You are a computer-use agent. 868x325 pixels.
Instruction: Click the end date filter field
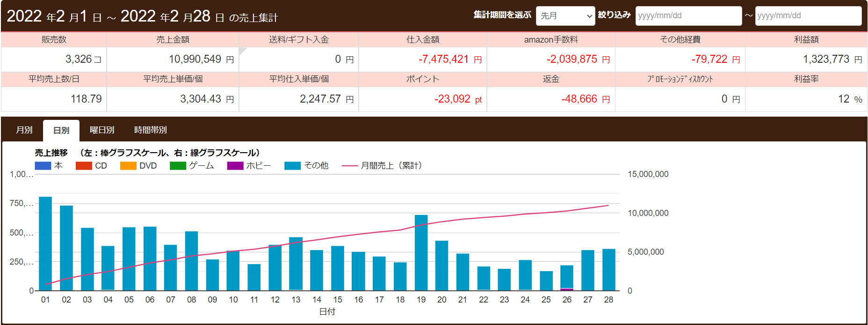pos(808,16)
